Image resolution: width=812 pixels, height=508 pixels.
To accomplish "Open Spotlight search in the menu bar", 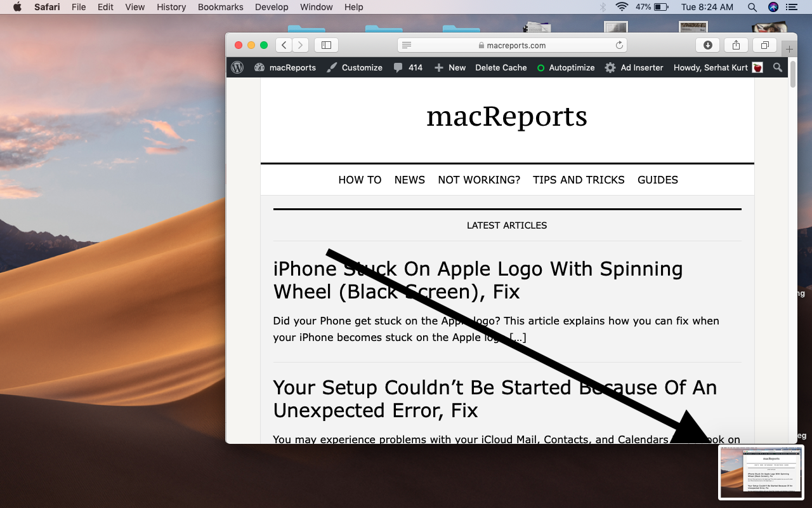I will (752, 7).
